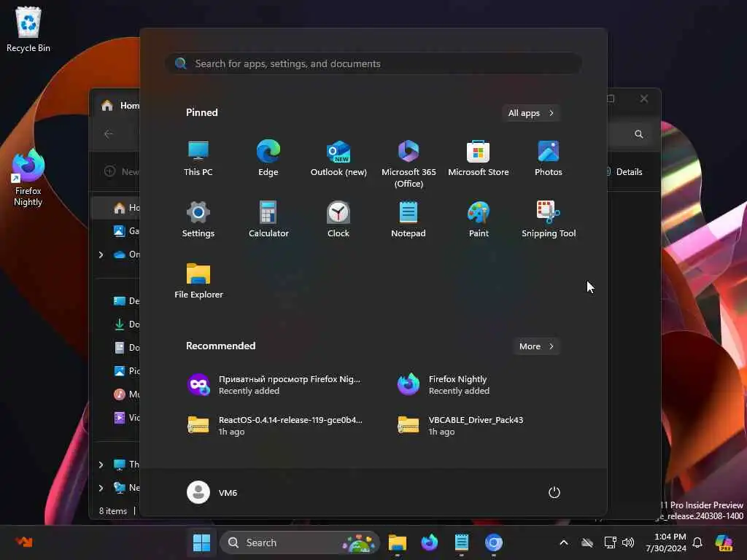Open the notifications bell icon
This screenshot has width=747, height=560.
tap(697, 542)
